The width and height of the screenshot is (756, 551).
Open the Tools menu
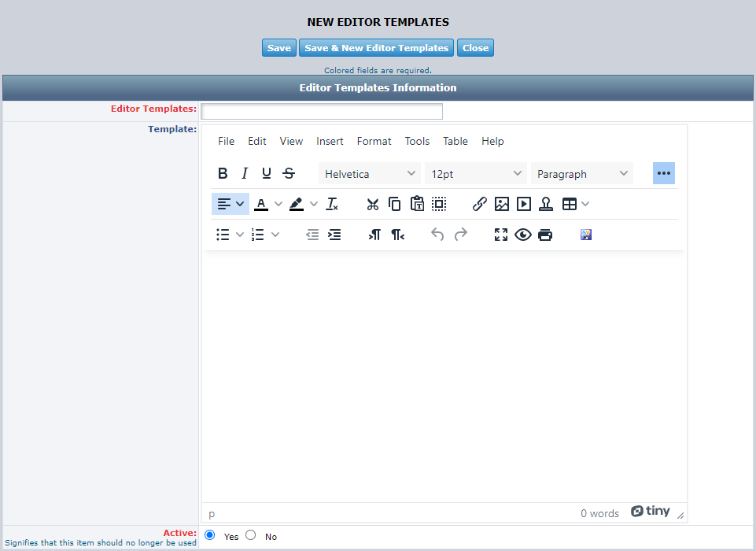pyautogui.click(x=417, y=142)
